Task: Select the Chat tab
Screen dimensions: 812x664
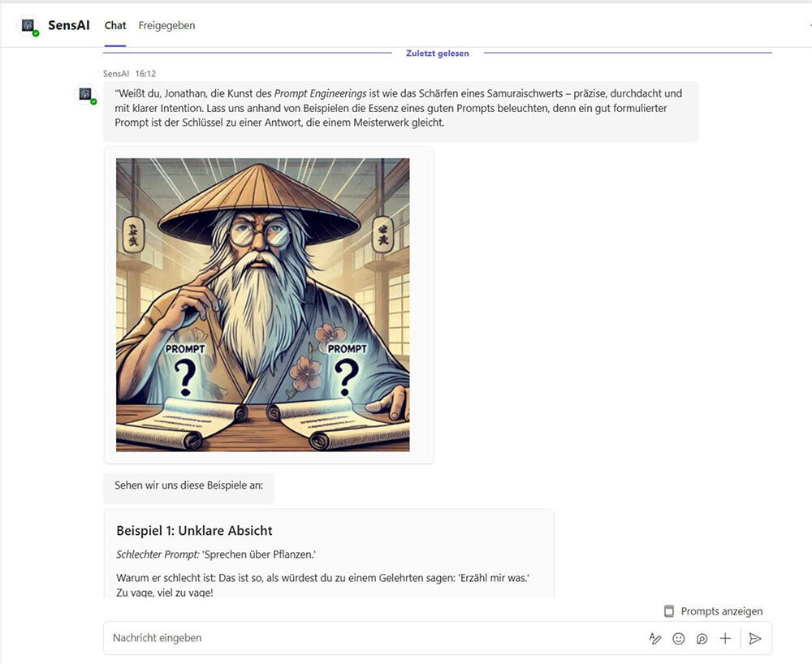Action: [114, 25]
